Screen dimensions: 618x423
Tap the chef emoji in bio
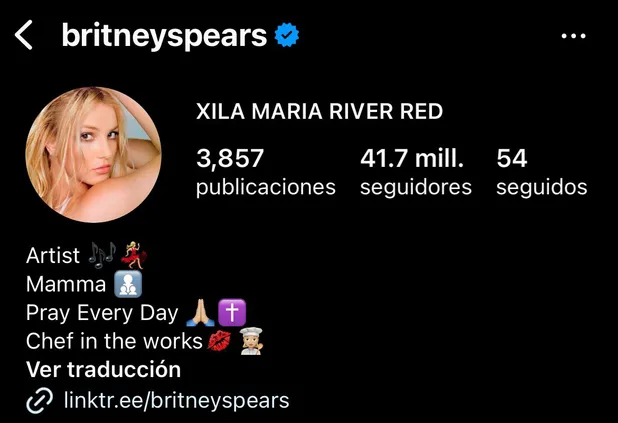pyautogui.click(x=251, y=341)
